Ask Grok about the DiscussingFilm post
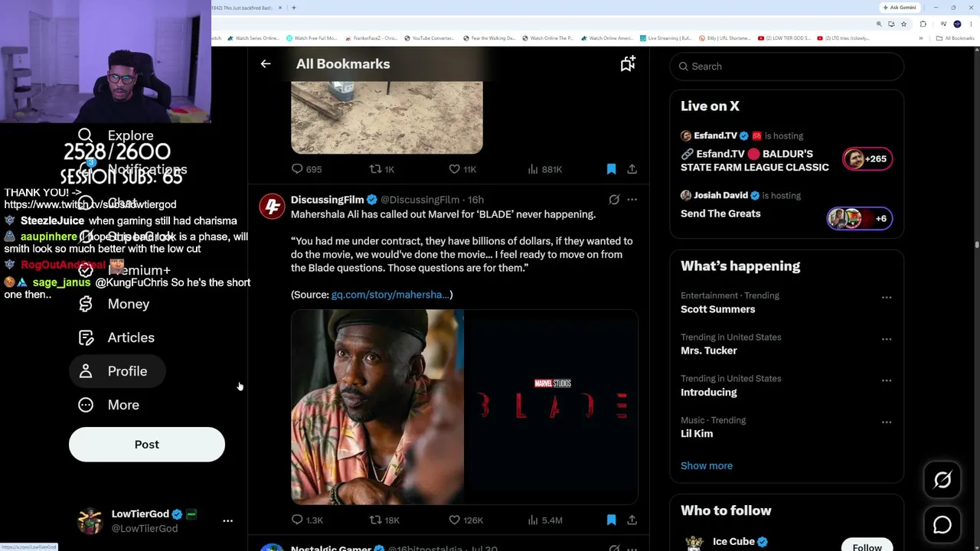The width and height of the screenshot is (980, 551). pyautogui.click(x=614, y=200)
